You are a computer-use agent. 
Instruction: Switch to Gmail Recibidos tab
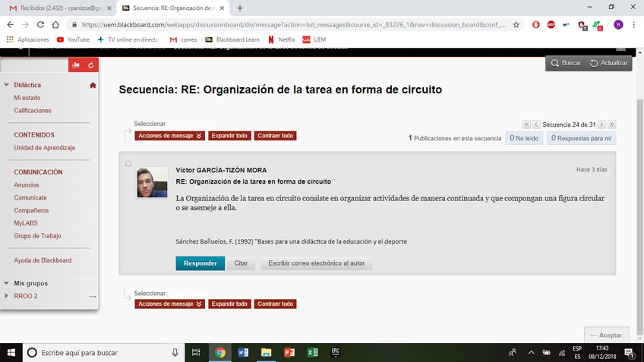[61, 8]
